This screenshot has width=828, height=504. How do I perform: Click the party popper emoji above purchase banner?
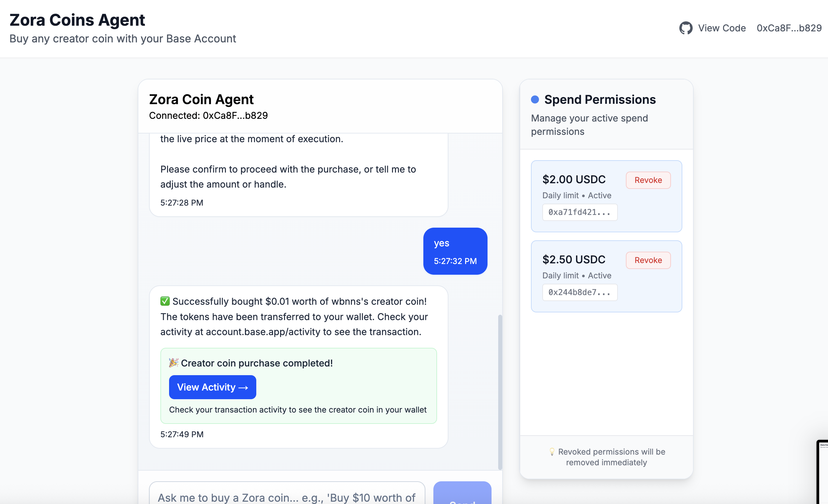173,362
